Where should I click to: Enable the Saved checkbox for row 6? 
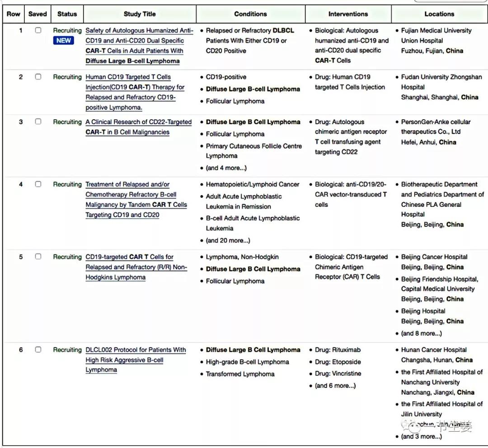(38, 350)
